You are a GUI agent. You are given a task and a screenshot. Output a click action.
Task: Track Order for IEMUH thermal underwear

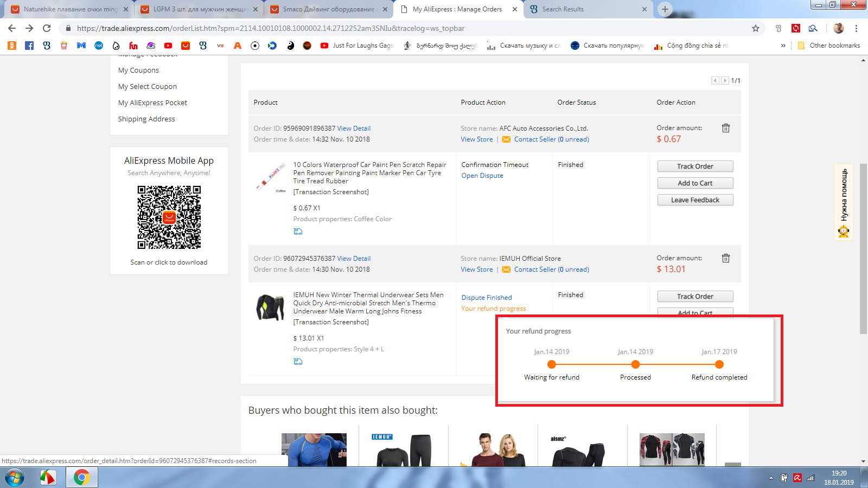point(695,297)
